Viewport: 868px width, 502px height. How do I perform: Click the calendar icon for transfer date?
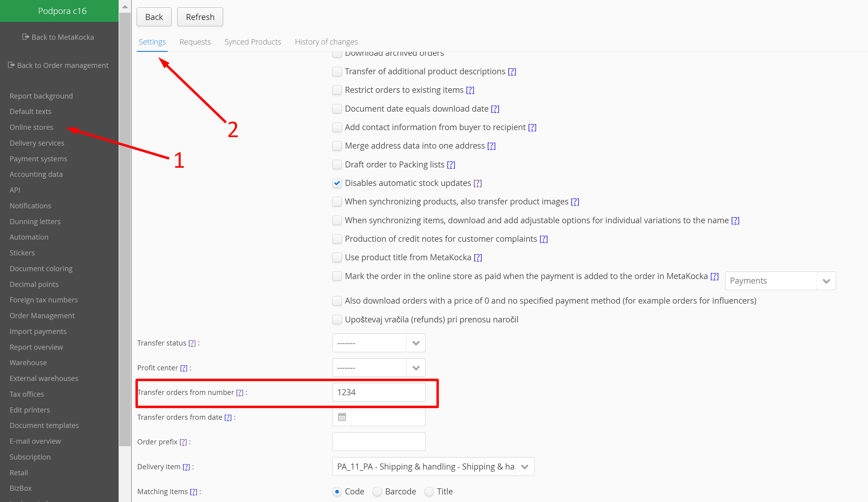[x=342, y=417]
